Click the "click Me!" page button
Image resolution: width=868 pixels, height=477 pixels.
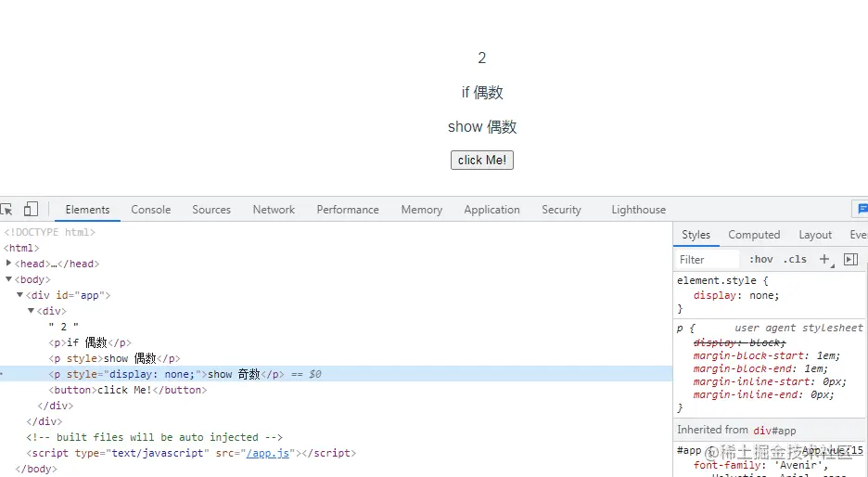tap(481, 161)
